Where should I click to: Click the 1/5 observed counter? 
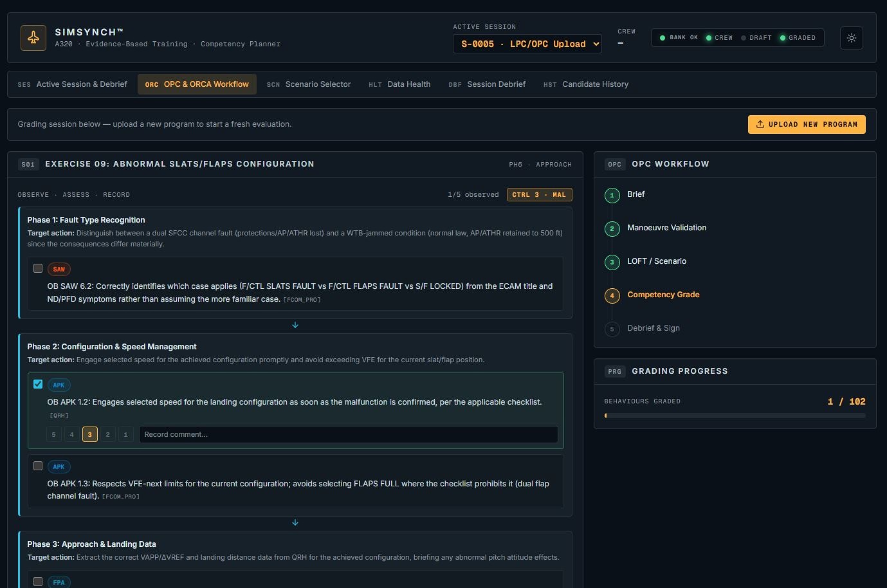coord(473,194)
